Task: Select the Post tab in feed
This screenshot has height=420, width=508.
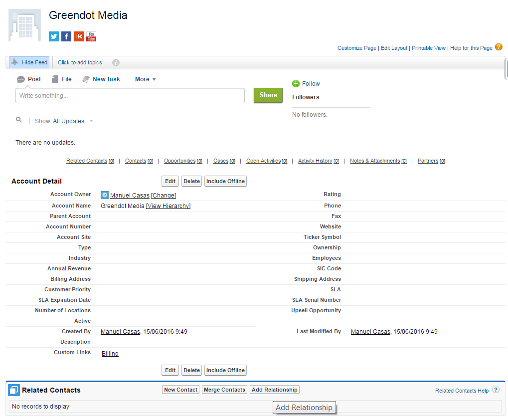Action: (29, 79)
